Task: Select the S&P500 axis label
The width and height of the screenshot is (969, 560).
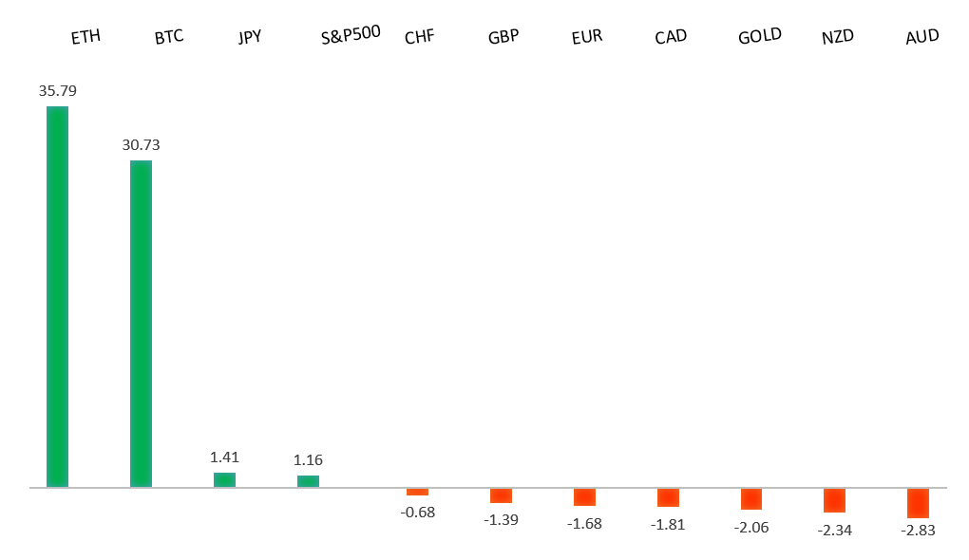Action: (x=351, y=36)
